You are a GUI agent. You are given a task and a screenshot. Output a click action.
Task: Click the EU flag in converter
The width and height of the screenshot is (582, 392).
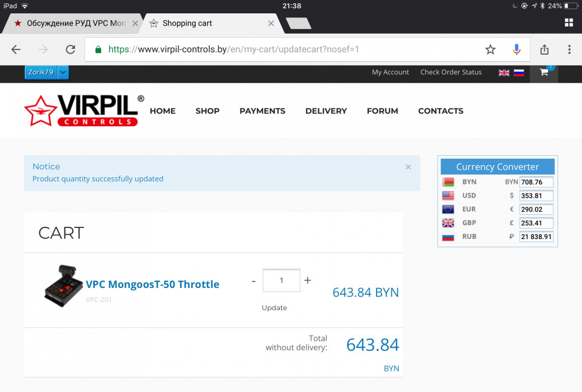pyautogui.click(x=448, y=209)
